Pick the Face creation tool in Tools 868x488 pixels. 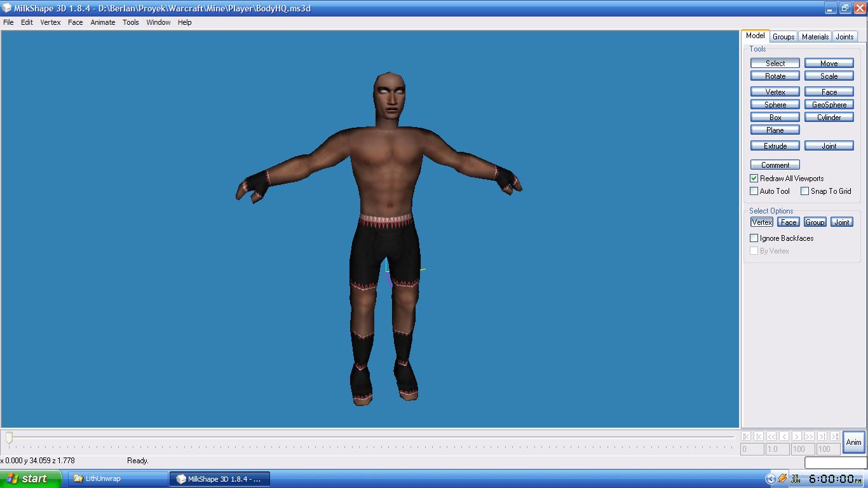pos(829,91)
